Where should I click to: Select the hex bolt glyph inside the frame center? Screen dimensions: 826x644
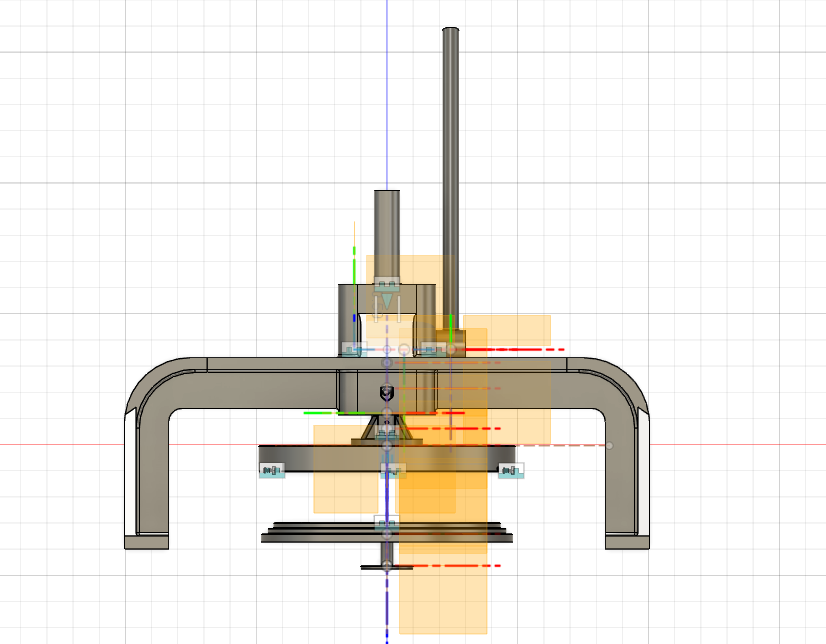click(387, 393)
